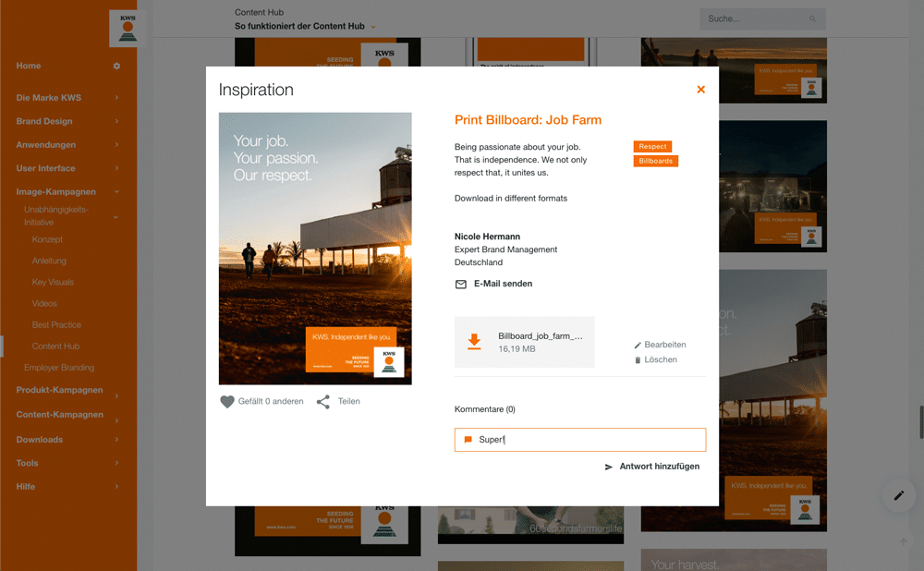This screenshot has height=571, width=924.
Task: Click the envelope email icon
Action: [461, 285]
